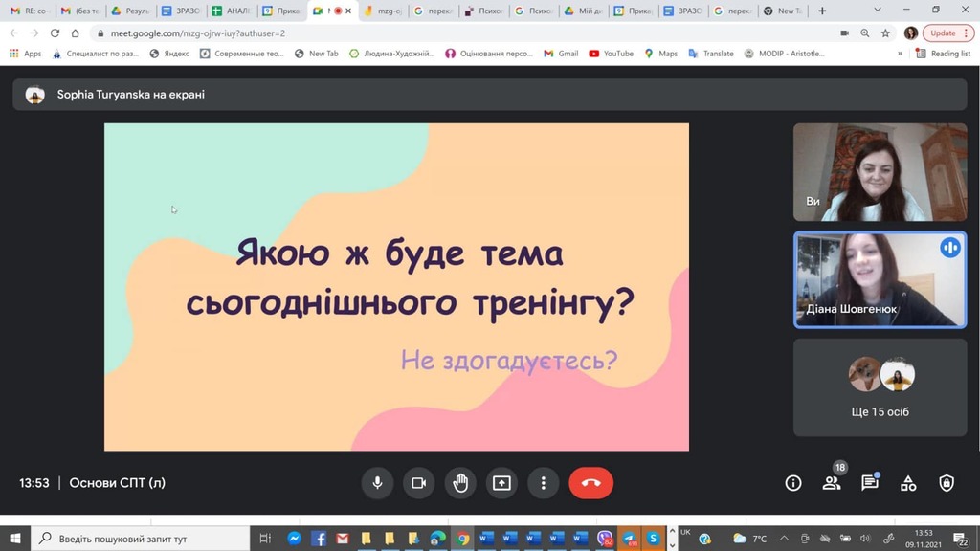Open host controls shield icon
The width and height of the screenshot is (980, 551).
pos(947,483)
